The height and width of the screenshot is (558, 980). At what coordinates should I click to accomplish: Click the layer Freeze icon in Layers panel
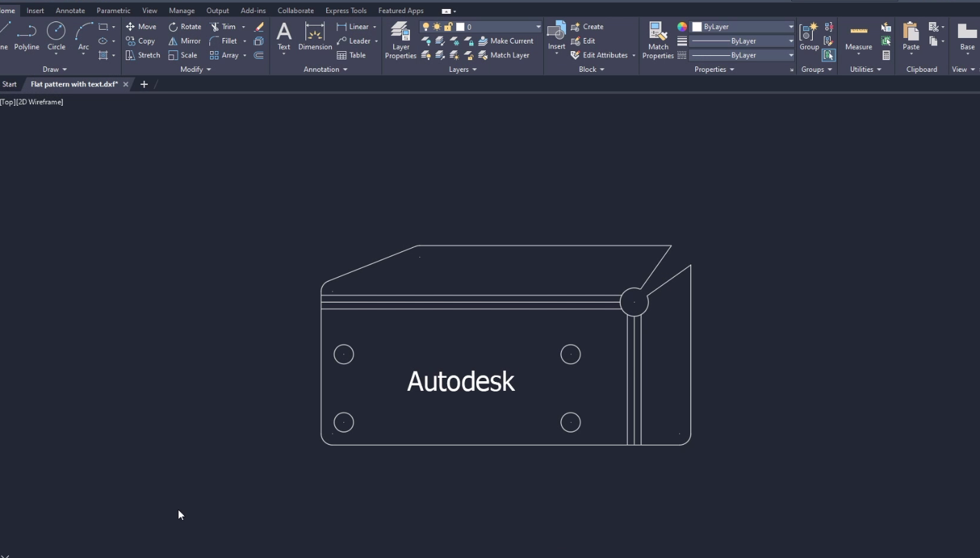(454, 41)
